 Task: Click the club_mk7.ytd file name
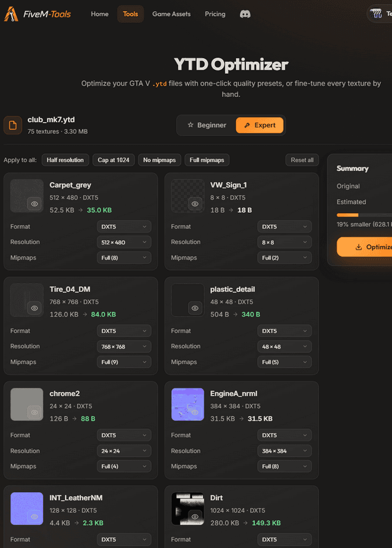pyautogui.click(x=51, y=119)
